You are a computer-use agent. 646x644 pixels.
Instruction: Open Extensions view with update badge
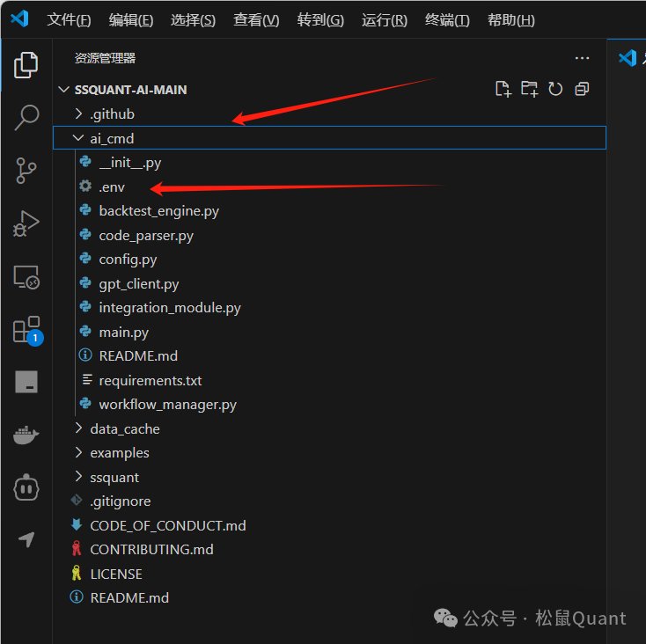click(x=26, y=330)
